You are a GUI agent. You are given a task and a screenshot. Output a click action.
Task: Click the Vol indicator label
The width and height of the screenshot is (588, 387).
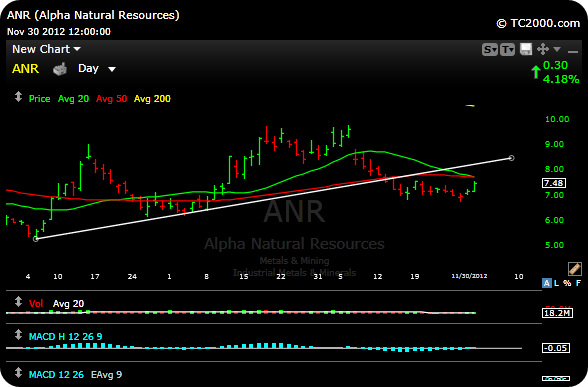point(36,303)
